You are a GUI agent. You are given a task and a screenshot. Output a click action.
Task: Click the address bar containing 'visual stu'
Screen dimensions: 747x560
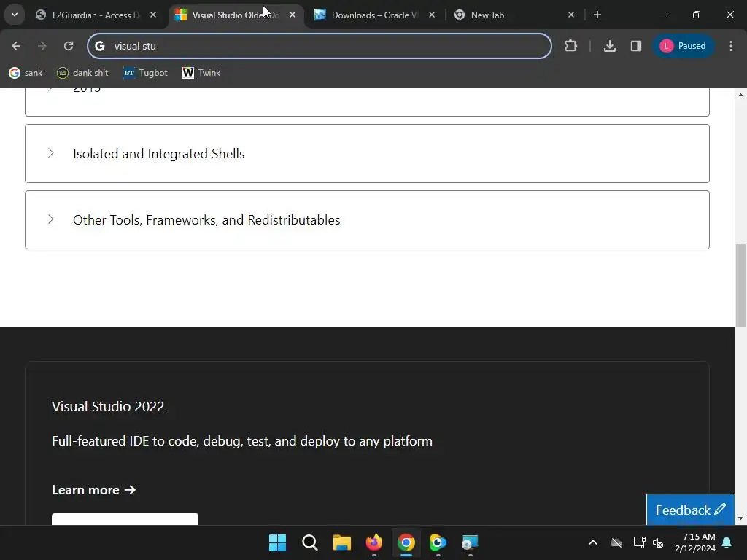tap(320, 46)
